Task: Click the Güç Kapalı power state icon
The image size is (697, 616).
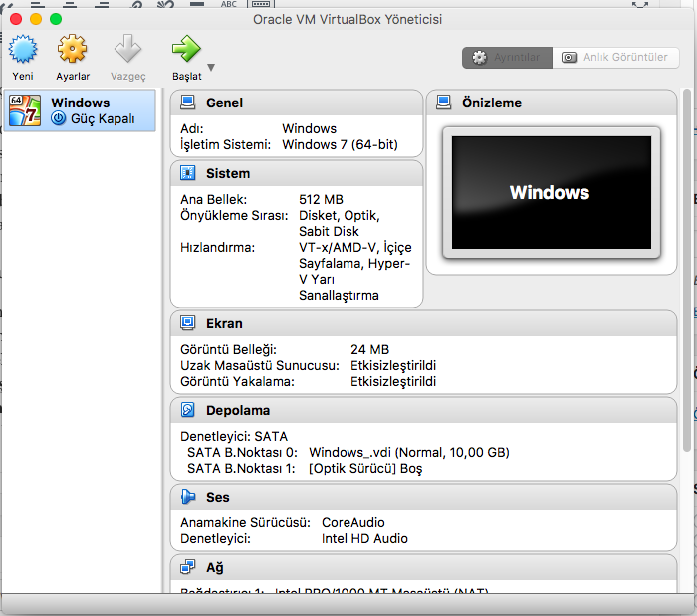Action: 58,118
